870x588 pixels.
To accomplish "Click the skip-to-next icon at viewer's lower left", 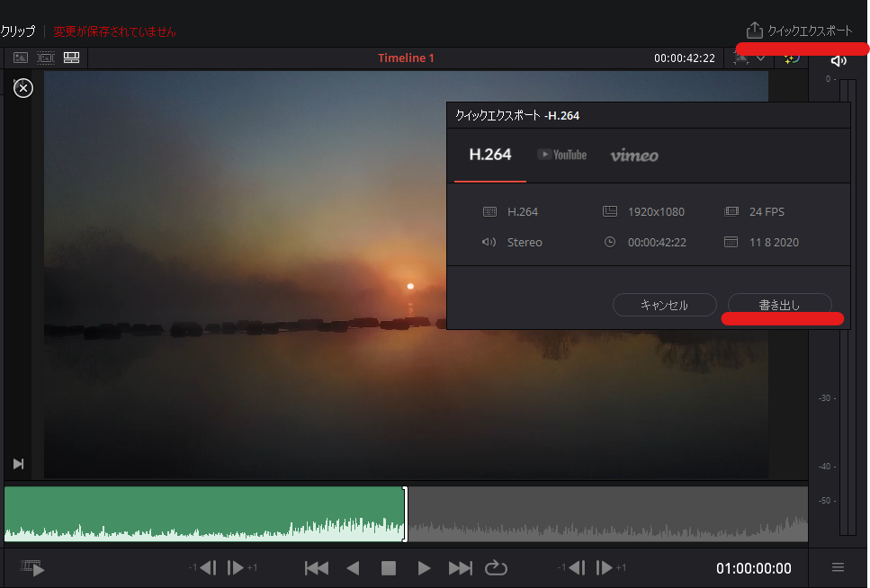I will 18,464.
